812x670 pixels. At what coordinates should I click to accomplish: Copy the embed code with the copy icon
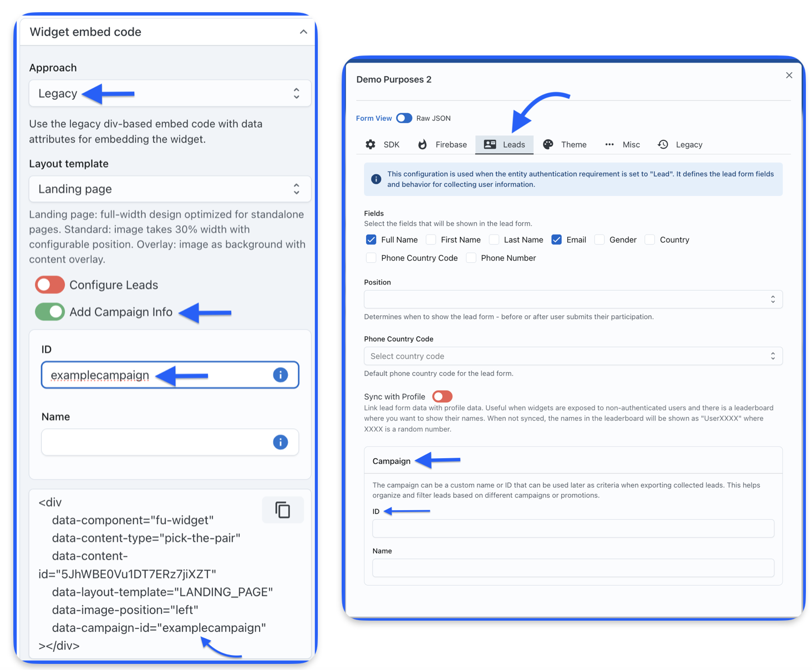[283, 510]
